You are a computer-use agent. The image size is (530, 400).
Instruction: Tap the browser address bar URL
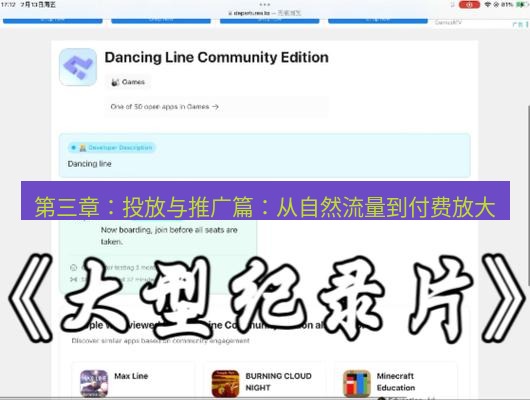point(265,13)
